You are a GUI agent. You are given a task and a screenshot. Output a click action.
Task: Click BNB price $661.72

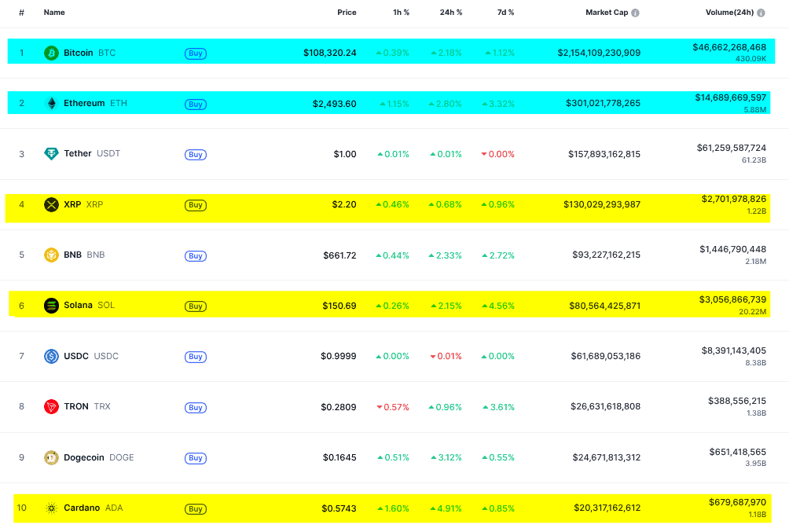339,255
